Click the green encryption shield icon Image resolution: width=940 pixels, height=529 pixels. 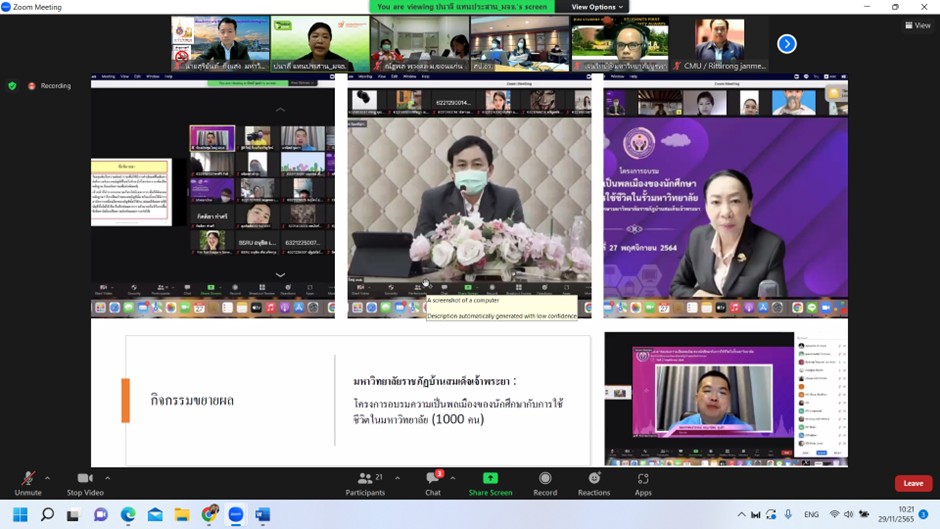[12, 86]
